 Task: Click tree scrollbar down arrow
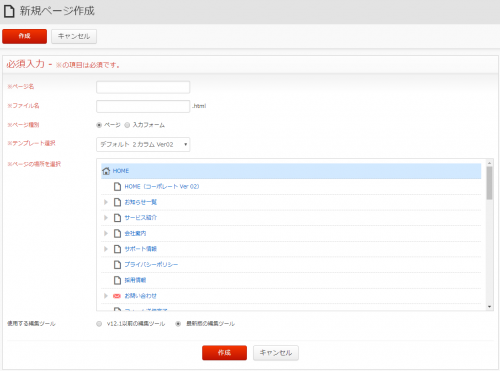489,307
